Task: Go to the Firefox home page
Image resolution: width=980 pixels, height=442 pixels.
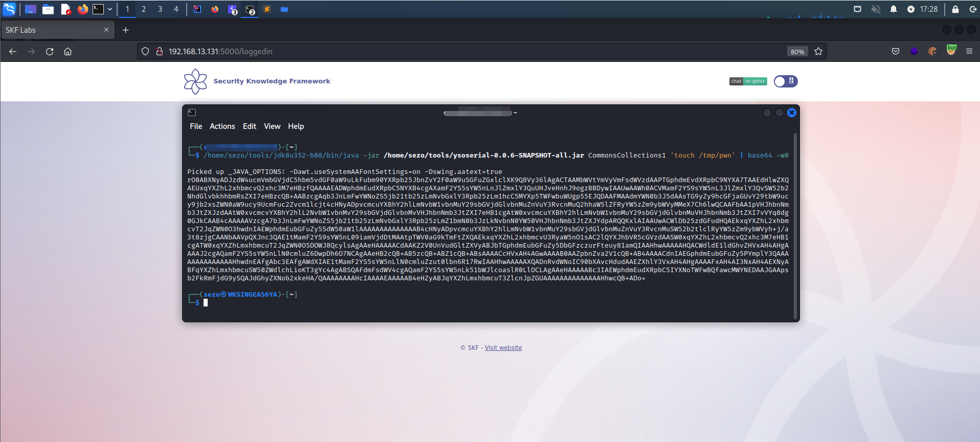Action: 68,51
